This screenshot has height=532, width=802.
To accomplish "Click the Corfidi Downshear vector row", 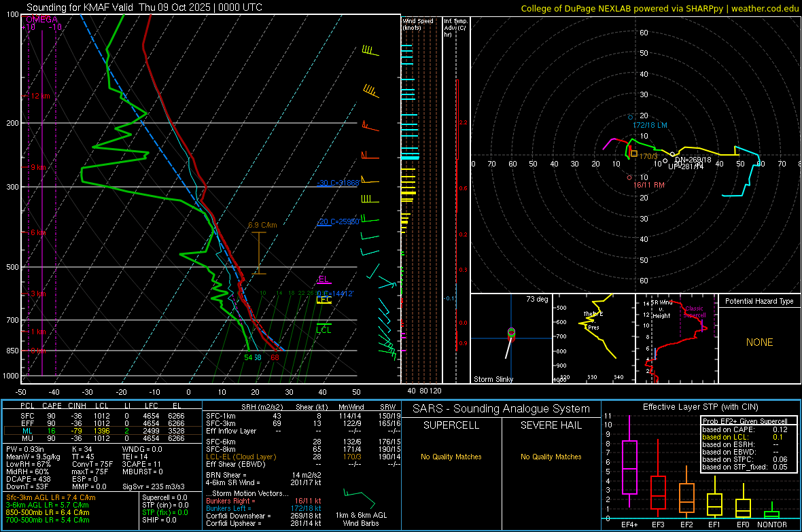I will [264, 516].
